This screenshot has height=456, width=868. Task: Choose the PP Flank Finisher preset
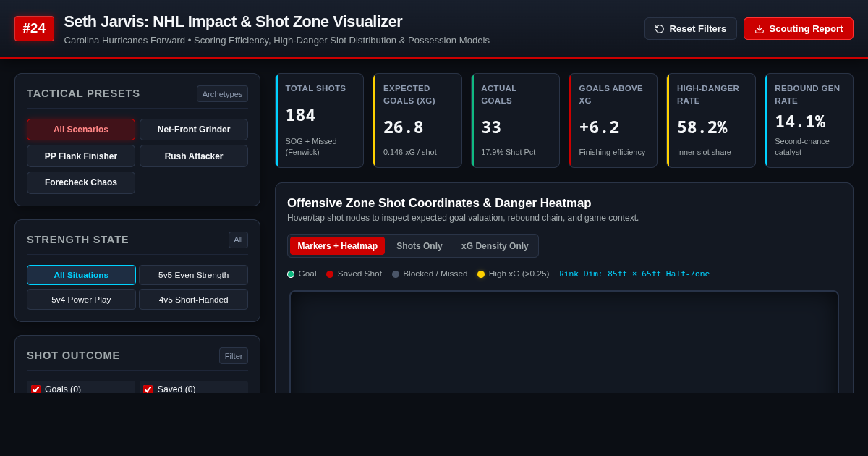pos(81,156)
